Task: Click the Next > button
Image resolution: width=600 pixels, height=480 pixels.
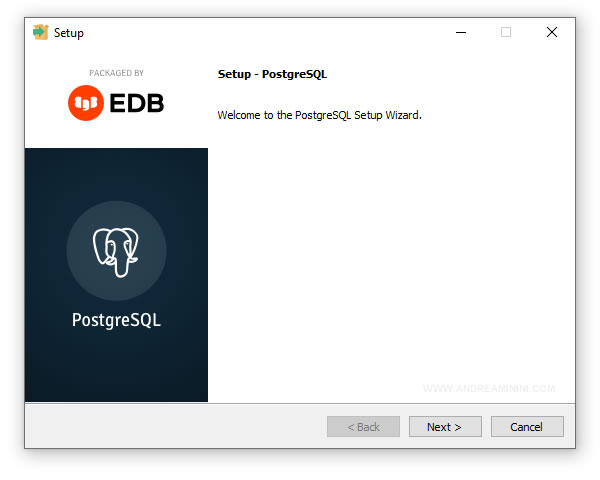Action: (x=445, y=426)
